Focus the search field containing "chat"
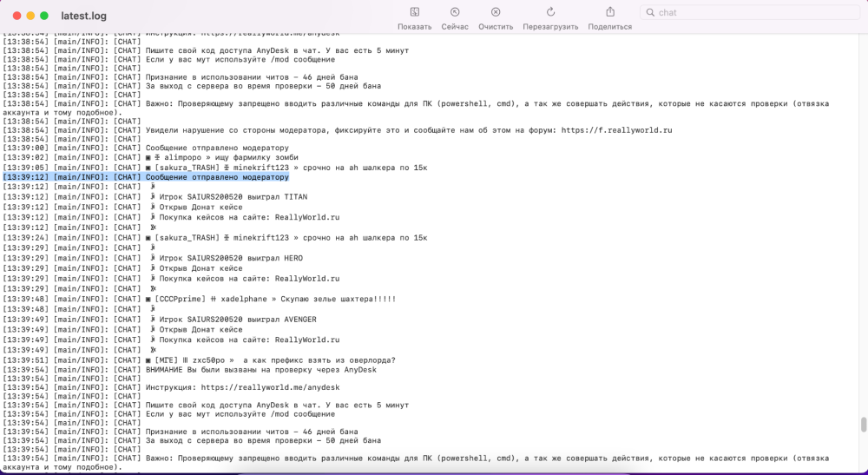The width and height of the screenshot is (868, 475). coord(750,13)
